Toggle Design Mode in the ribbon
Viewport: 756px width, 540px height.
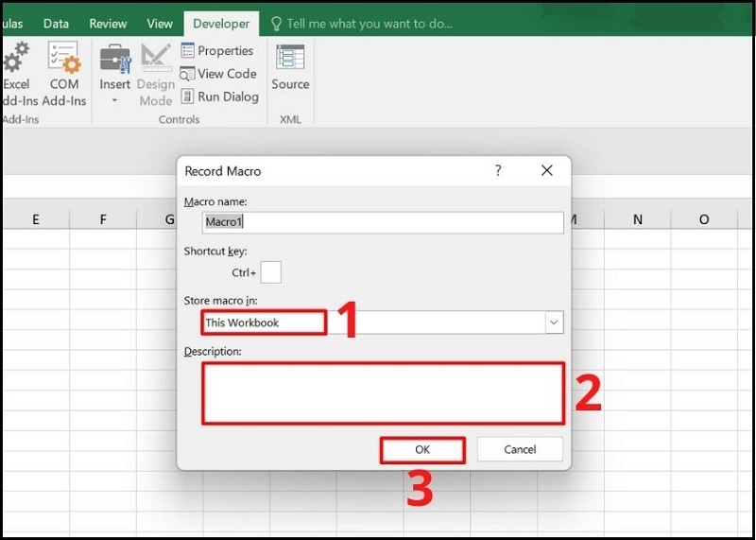click(x=156, y=76)
